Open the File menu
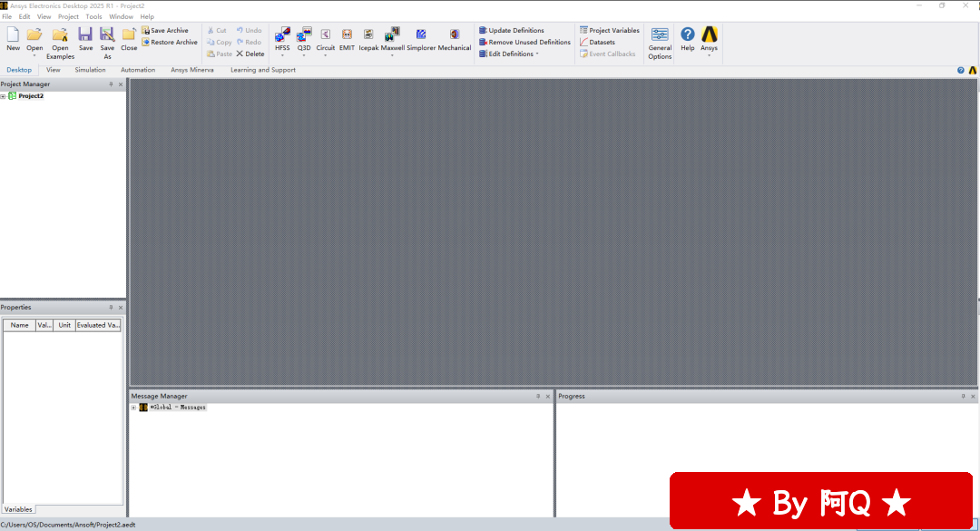The height and width of the screenshot is (531, 980). (7, 17)
